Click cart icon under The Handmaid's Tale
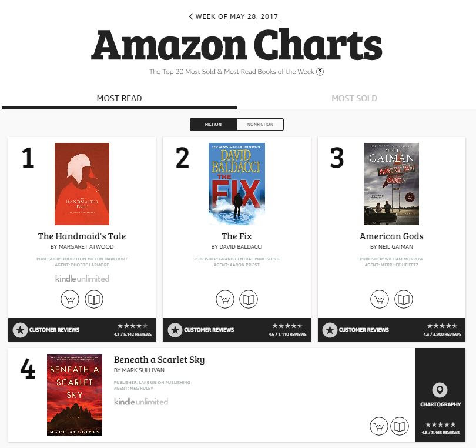This screenshot has width=476, height=448. coord(70,300)
